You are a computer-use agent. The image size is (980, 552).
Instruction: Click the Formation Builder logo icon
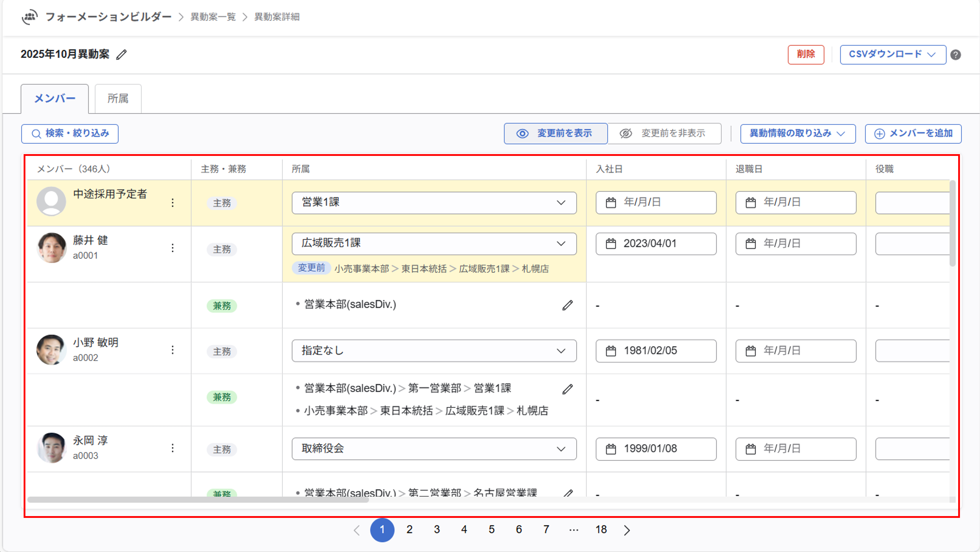tap(30, 17)
